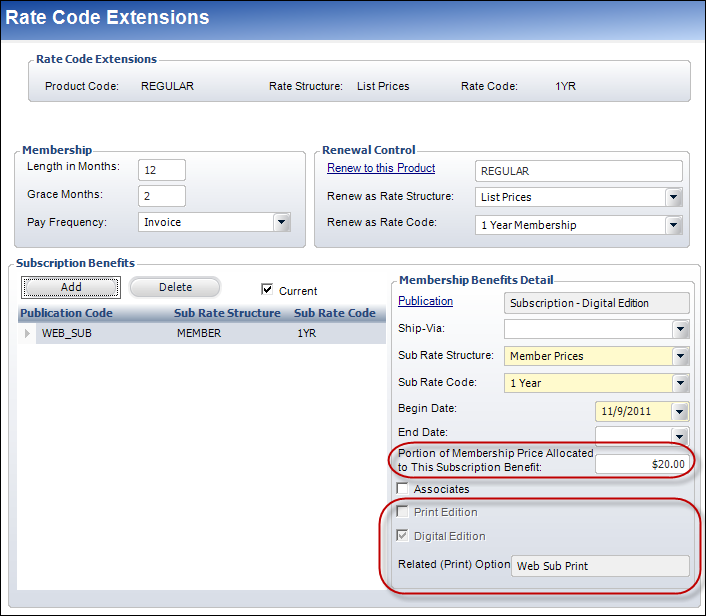
Task: Open the Renew as Rate Code dropdown
Action: [x=674, y=225]
